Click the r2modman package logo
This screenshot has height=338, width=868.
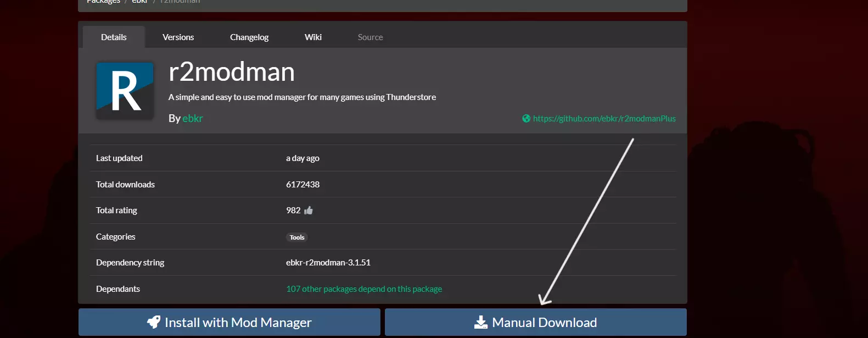tap(125, 91)
